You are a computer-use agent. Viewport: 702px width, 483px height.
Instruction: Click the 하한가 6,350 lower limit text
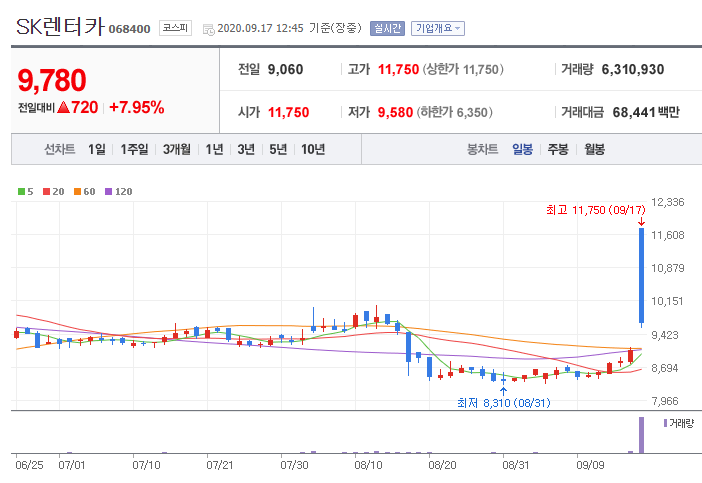[x=454, y=112]
